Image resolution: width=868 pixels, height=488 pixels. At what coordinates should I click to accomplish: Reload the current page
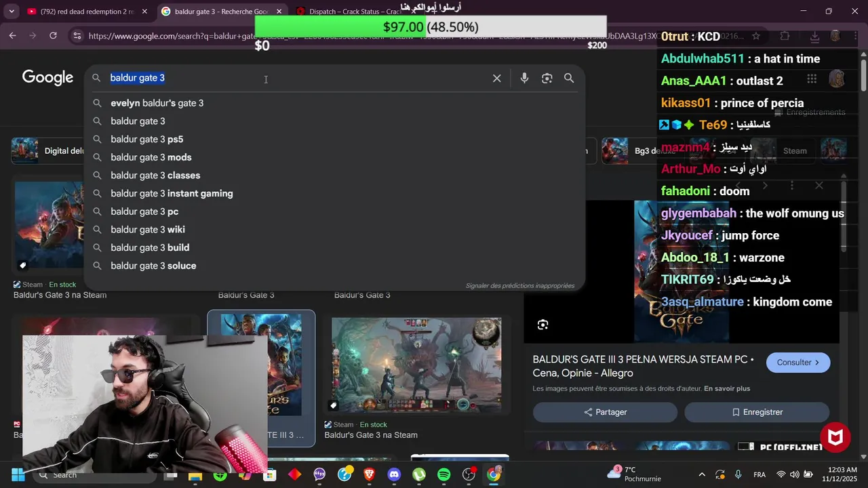click(53, 36)
